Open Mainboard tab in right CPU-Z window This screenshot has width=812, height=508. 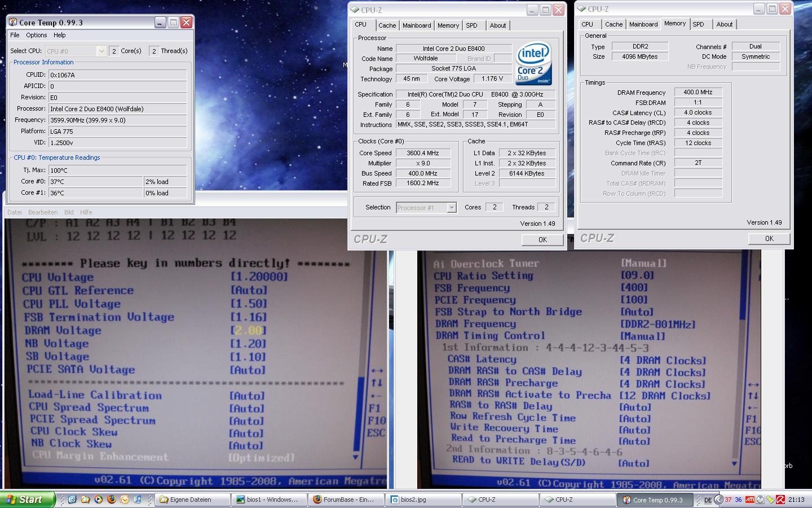point(643,24)
